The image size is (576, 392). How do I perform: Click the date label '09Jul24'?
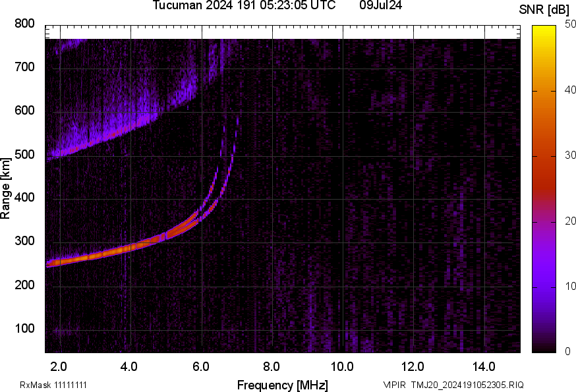click(x=380, y=5)
